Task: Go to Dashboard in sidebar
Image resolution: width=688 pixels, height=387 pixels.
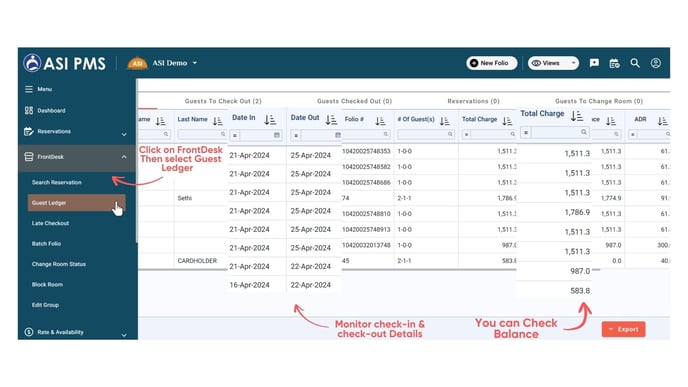Action: [x=51, y=111]
